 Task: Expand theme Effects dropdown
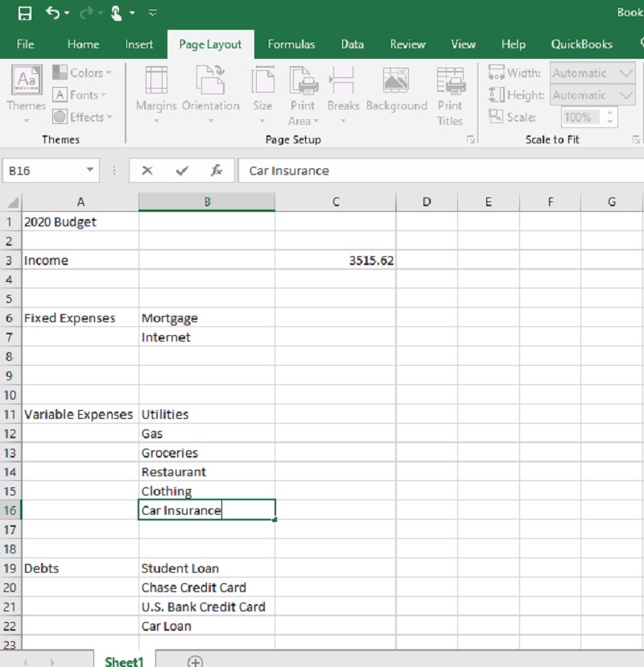point(82,117)
